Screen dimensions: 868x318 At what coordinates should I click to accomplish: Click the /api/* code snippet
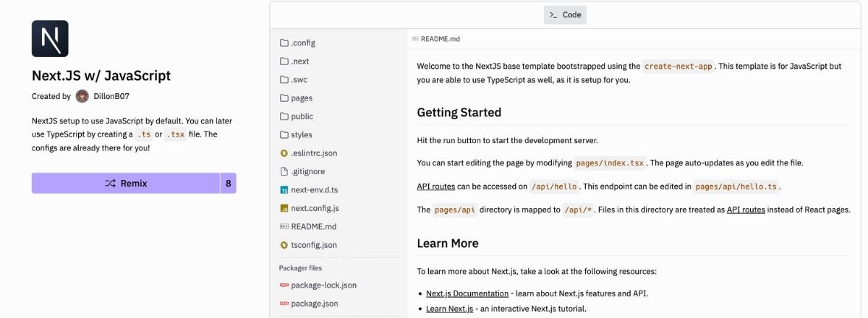[579, 210]
